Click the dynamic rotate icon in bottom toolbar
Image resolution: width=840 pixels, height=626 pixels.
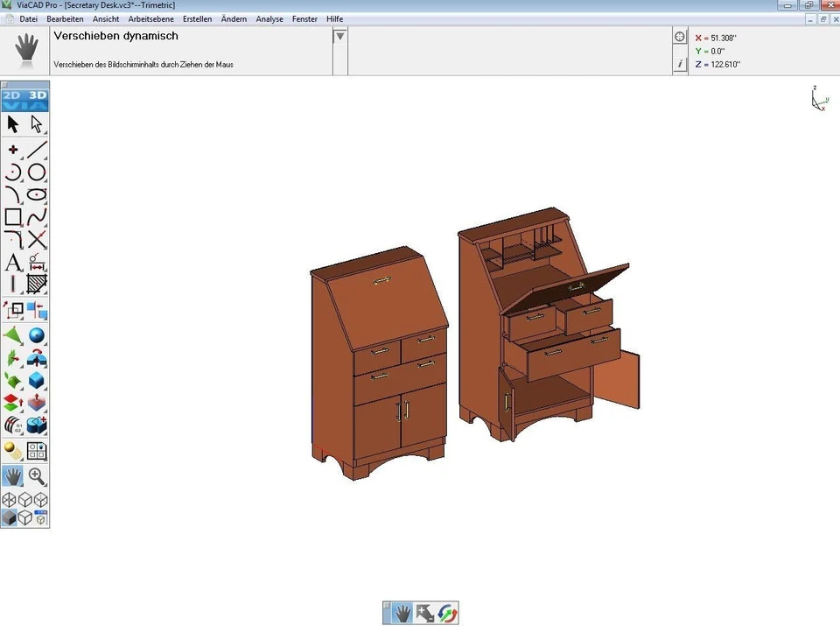click(x=448, y=613)
